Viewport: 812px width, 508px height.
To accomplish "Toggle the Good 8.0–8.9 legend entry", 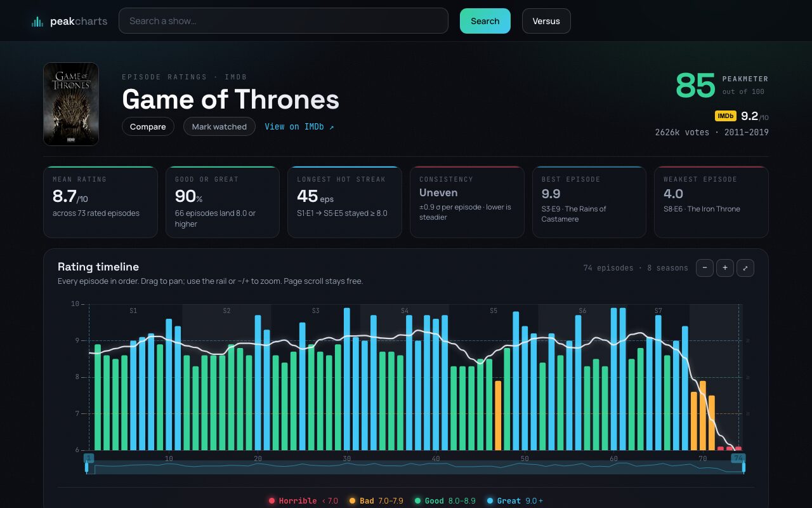I will [445, 500].
